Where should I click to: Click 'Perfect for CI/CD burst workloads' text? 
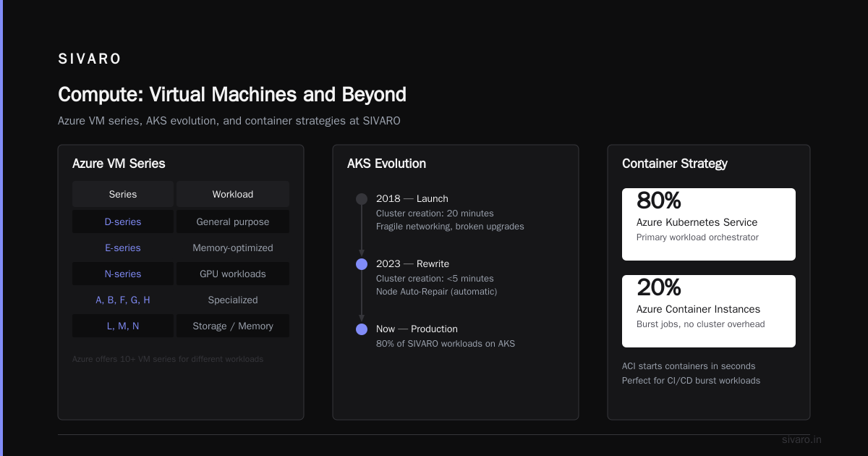click(691, 381)
